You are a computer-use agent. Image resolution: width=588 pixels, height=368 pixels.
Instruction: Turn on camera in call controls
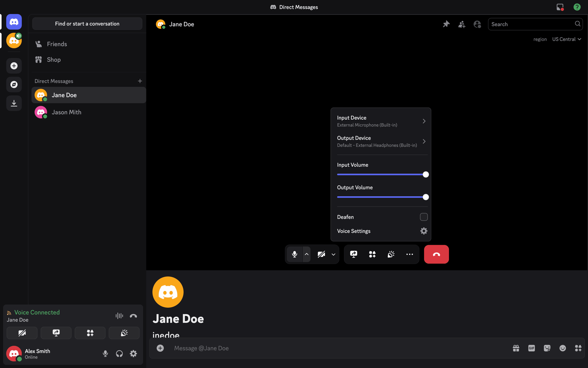(x=321, y=254)
